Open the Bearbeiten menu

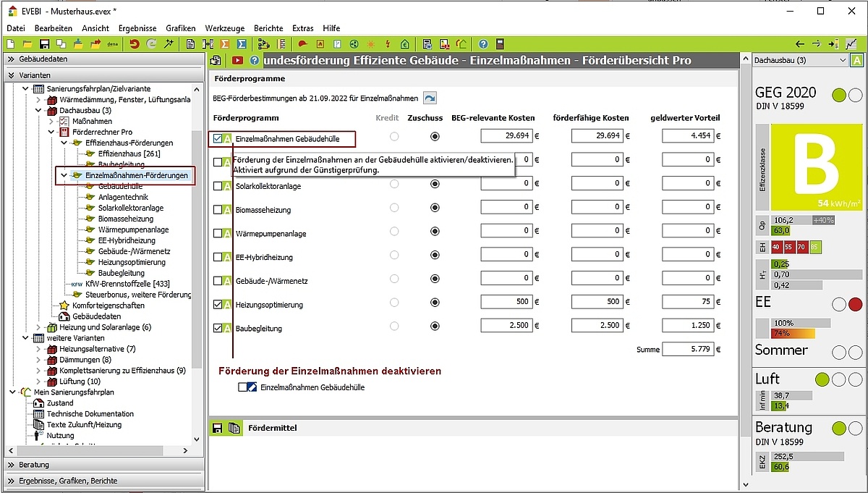(x=54, y=28)
